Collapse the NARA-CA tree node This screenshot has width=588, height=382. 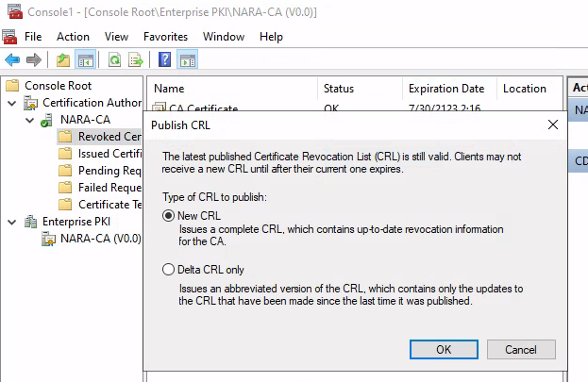(x=30, y=121)
